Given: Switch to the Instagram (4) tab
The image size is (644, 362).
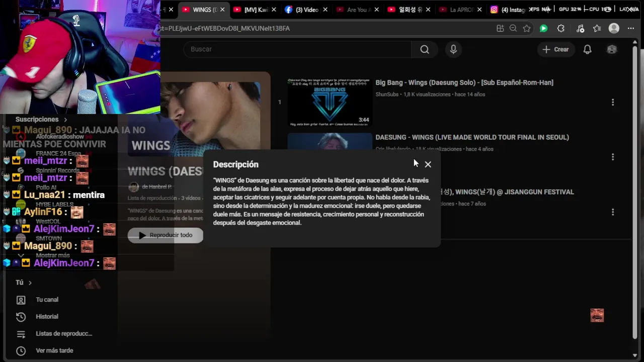Looking at the screenshot, I should tap(507, 10).
